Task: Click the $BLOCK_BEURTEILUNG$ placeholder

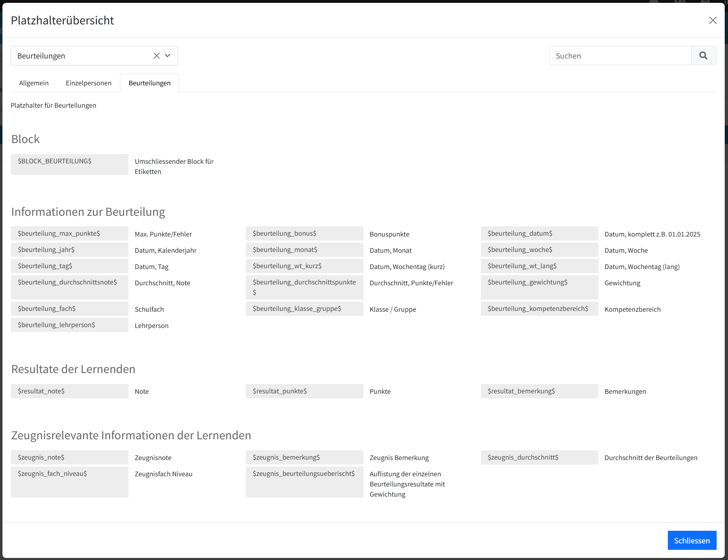Action: [70, 164]
